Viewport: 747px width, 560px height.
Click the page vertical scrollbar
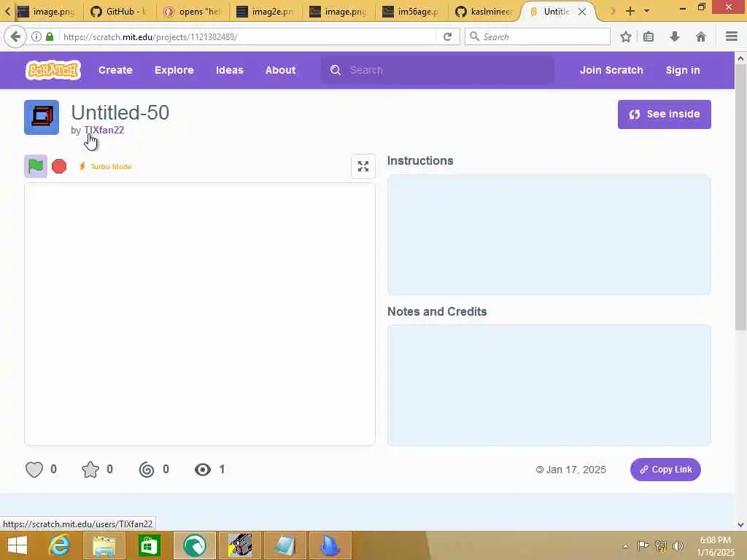[x=740, y=198]
